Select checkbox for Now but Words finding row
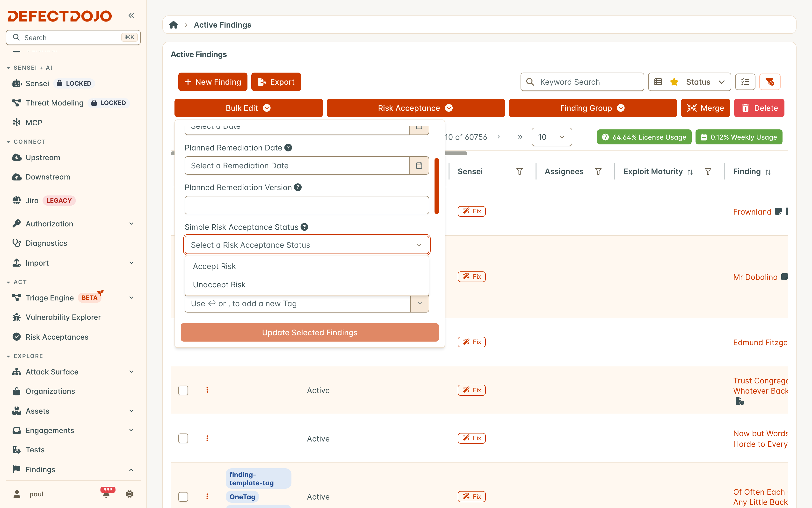 (183, 438)
